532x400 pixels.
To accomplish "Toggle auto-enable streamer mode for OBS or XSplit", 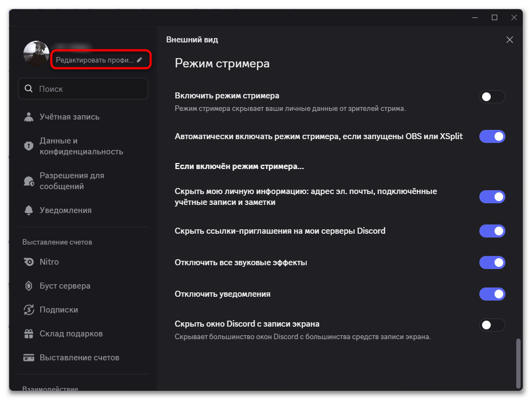I will coord(492,136).
